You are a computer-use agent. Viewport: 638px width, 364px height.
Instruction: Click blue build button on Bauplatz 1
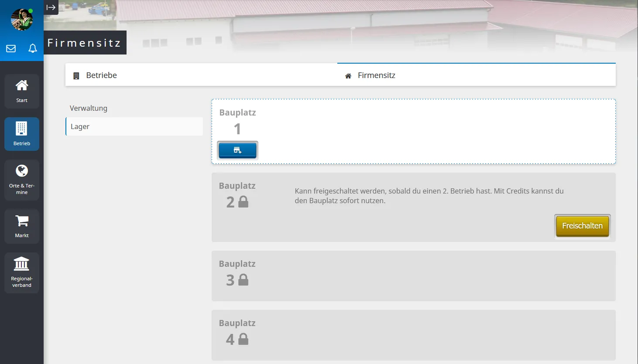tap(237, 150)
